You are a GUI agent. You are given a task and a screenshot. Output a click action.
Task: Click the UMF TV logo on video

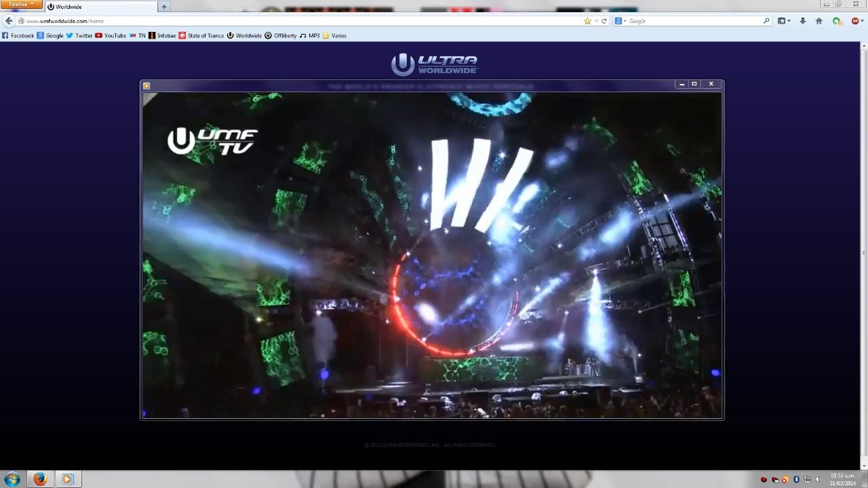pos(212,141)
